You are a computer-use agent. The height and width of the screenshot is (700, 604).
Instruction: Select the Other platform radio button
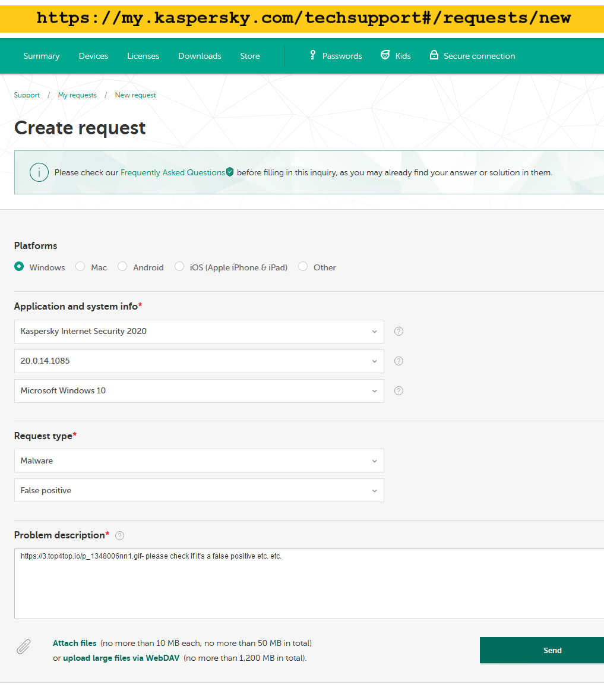[303, 267]
